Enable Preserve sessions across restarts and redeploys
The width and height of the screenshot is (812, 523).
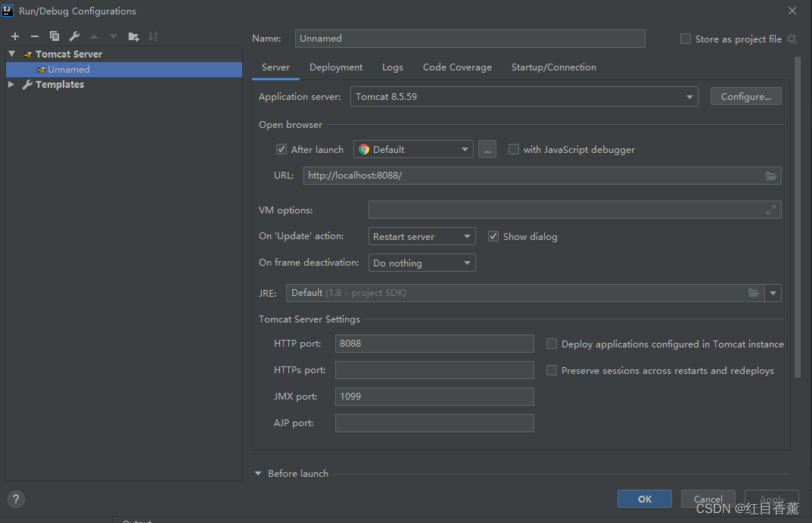[552, 370]
